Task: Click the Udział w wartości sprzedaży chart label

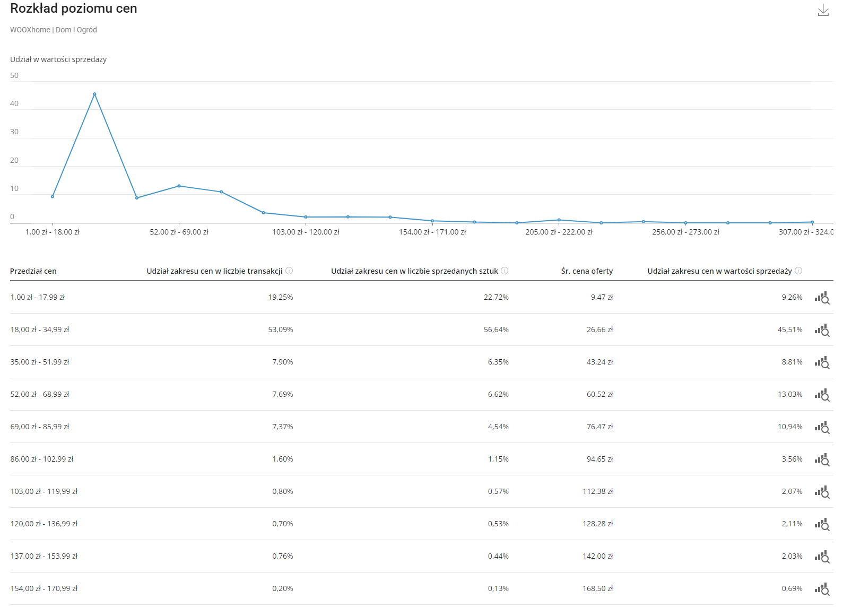Action: tap(58, 59)
